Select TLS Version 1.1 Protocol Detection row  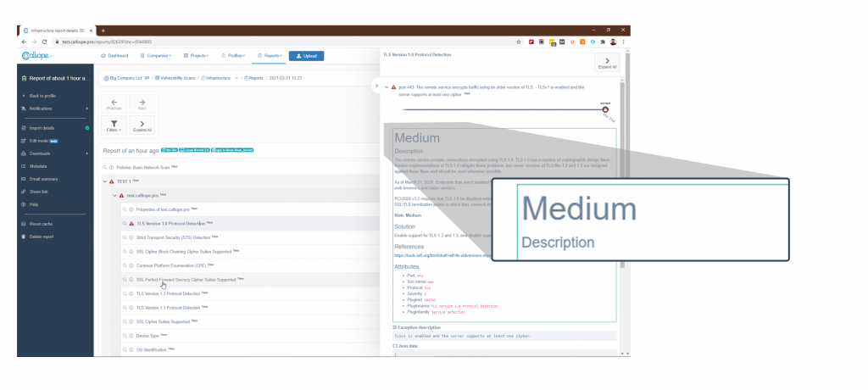[250, 308]
